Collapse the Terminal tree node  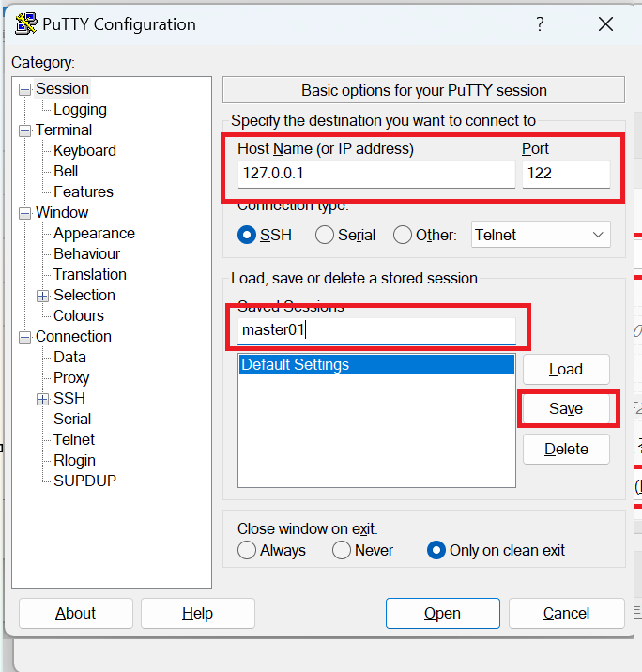24,130
